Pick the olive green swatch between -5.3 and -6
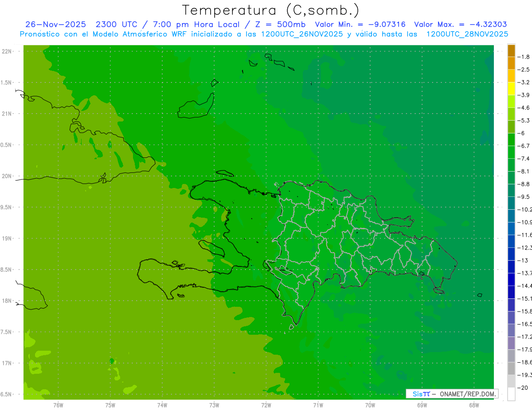This screenshot has width=532, height=411. point(511,127)
